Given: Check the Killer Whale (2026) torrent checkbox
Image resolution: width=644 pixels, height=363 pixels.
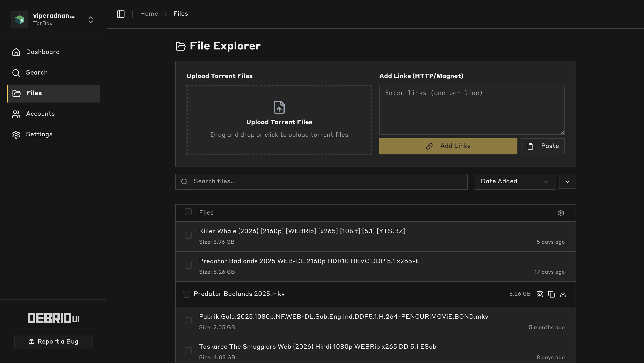Looking at the screenshot, I should pos(188,235).
